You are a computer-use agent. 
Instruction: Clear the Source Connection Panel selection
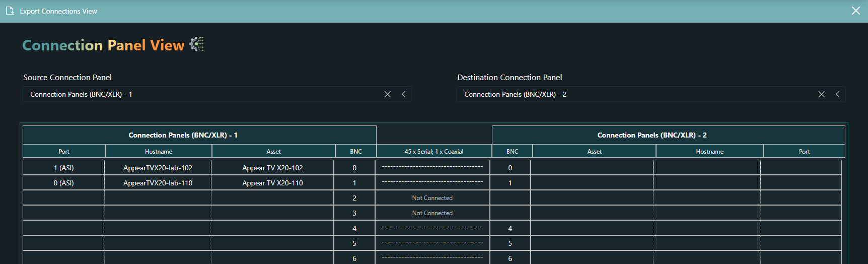pyautogui.click(x=388, y=94)
